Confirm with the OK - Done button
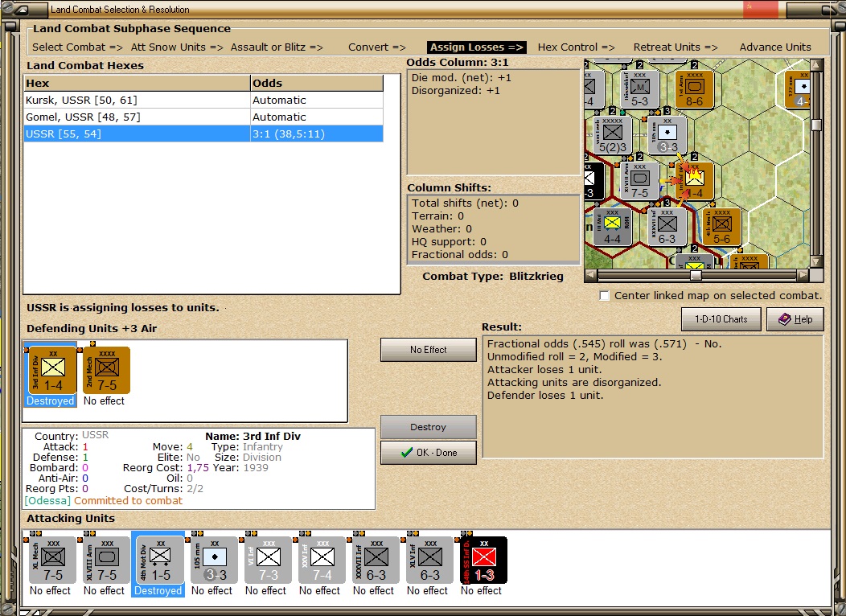The width and height of the screenshot is (846, 616). (429, 453)
